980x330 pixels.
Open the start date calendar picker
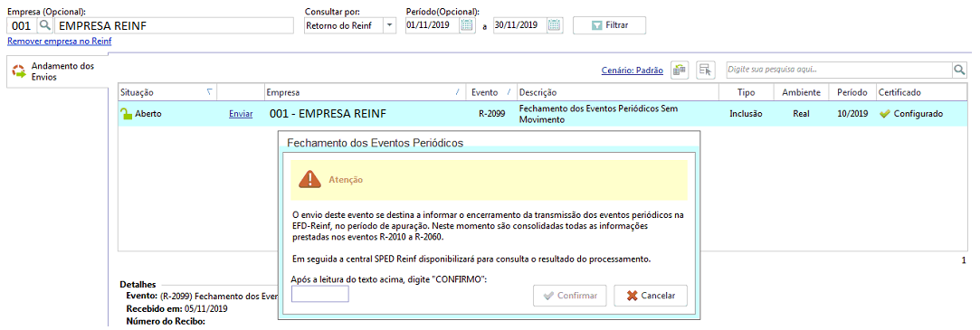(467, 25)
